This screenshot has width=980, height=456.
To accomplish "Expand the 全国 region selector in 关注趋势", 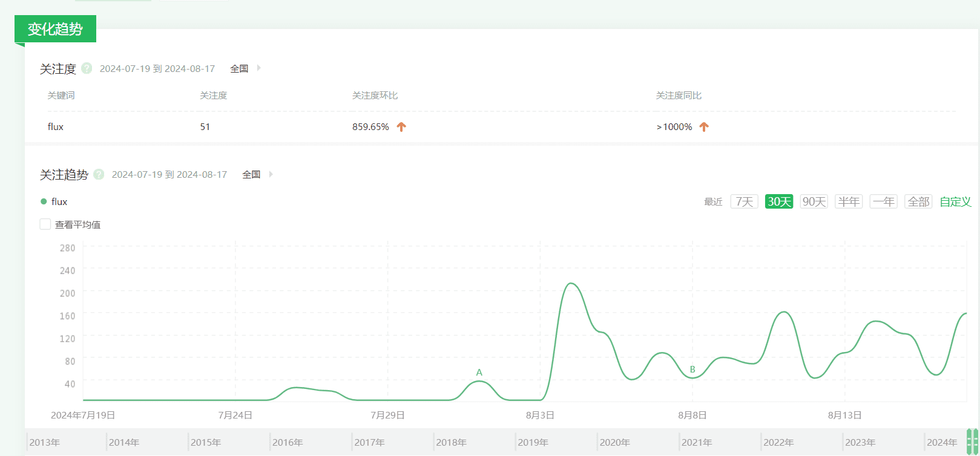I will pos(258,174).
